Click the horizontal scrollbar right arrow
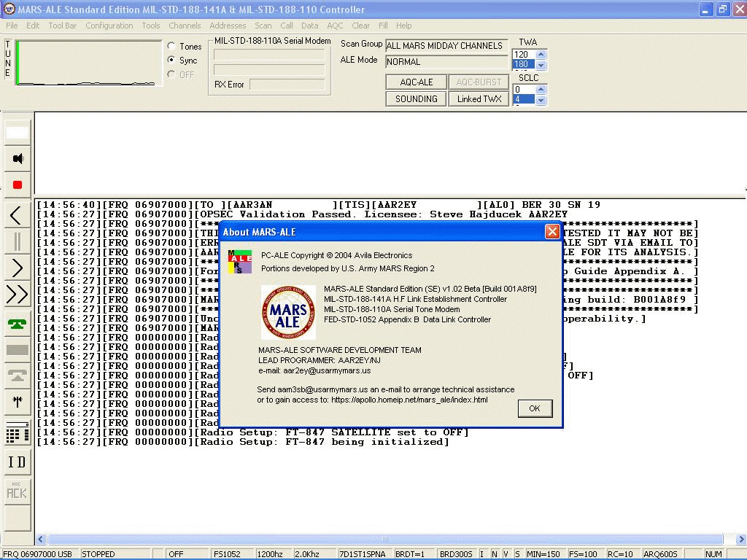The image size is (747, 560). [x=741, y=539]
